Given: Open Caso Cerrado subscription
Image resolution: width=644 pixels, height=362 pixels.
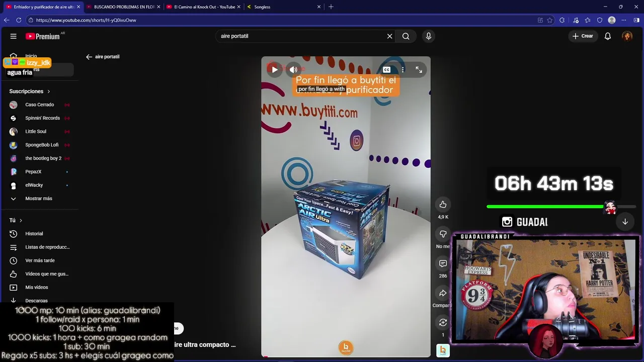Looking at the screenshot, I should (x=39, y=105).
